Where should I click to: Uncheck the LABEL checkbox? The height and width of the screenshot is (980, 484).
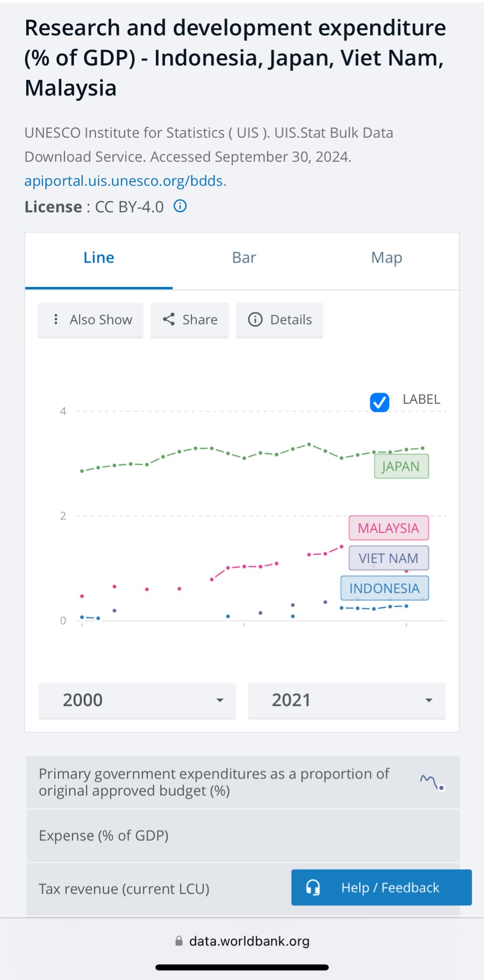point(380,402)
